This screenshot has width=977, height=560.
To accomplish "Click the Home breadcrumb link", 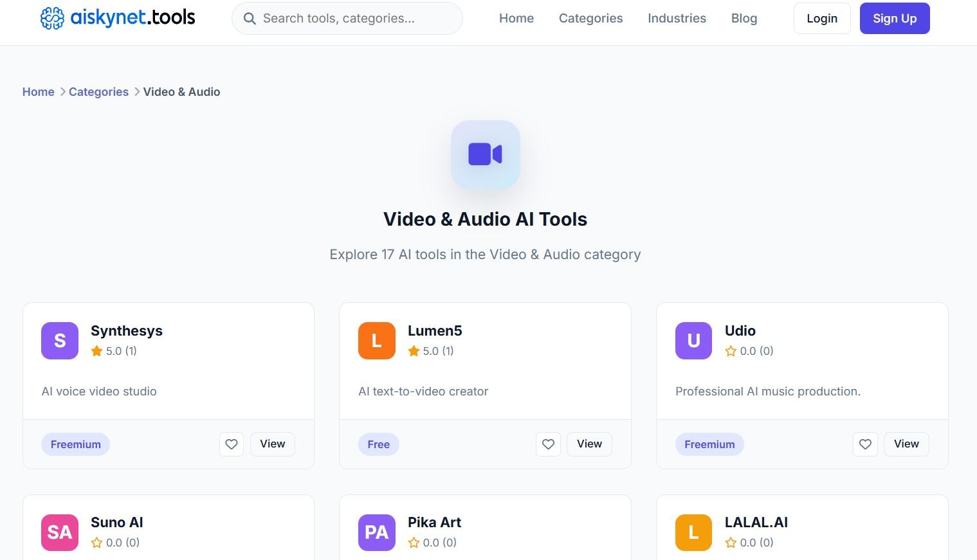I will point(38,91).
